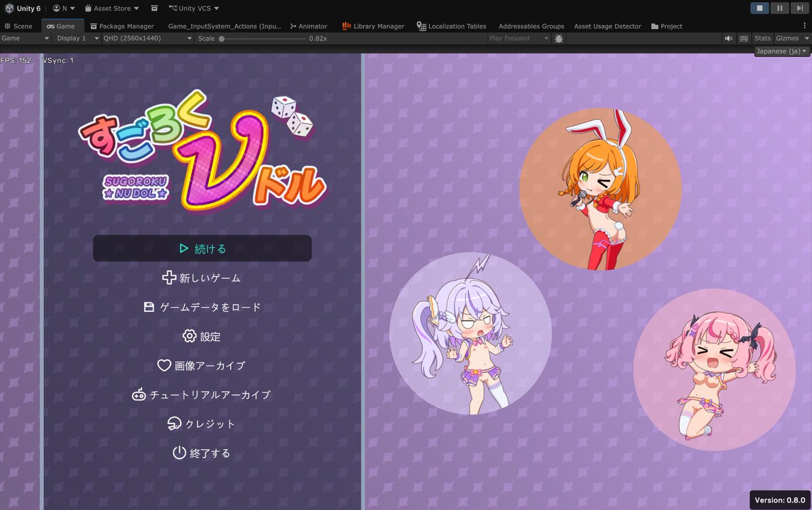Mute audio with the speaker icon
This screenshot has width=812, height=510.
[x=729, y=39]
